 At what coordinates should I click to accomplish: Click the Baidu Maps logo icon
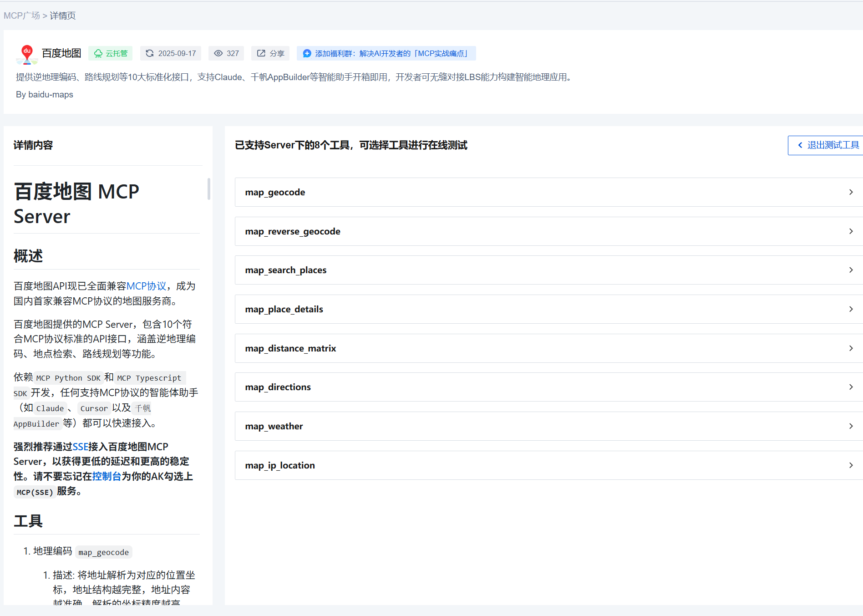point(26,53)
